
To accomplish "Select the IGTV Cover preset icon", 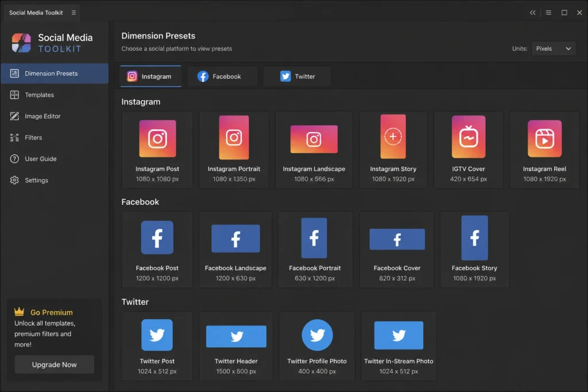I will (x=469, y=137).
